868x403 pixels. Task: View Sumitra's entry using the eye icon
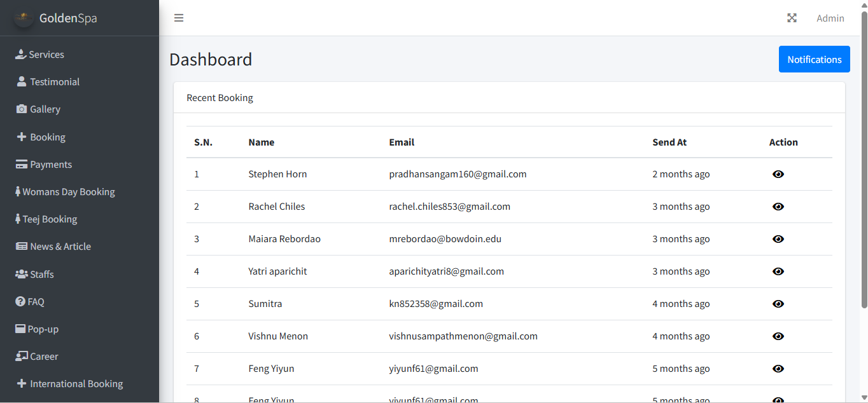click(x=778, y=304)
